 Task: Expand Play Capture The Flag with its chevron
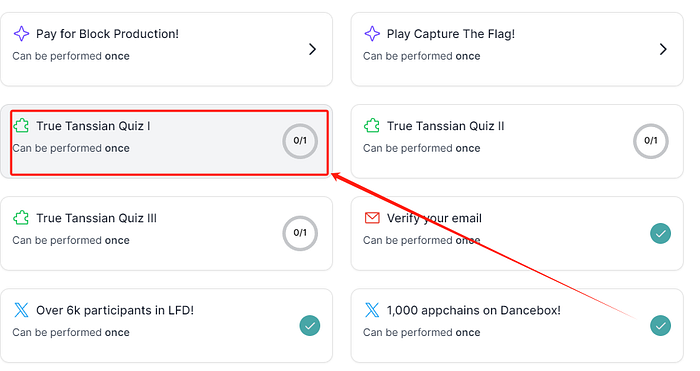tap(663, 49)
